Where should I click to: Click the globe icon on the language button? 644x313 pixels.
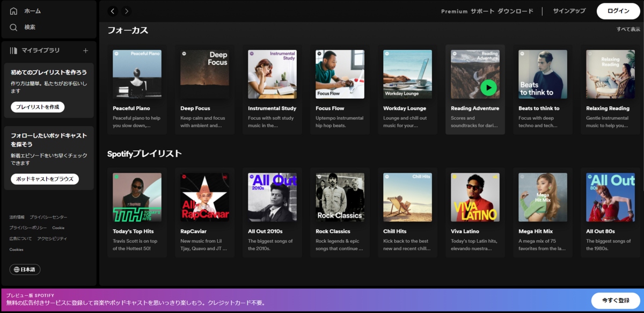(17, 270)
